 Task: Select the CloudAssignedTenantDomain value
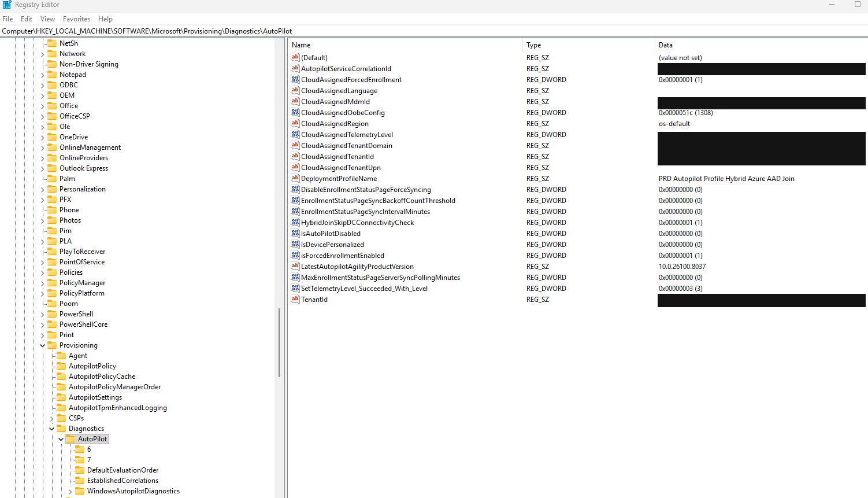coord(347,145)
